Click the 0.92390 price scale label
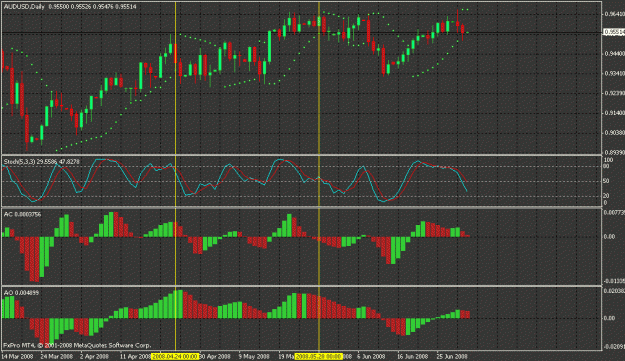 615,93
